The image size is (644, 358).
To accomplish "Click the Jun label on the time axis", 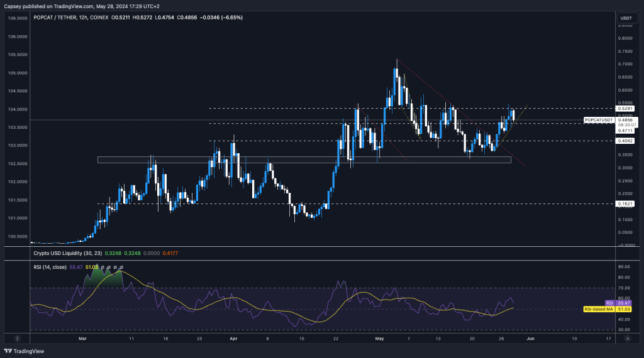I will (x=530, y=338).
